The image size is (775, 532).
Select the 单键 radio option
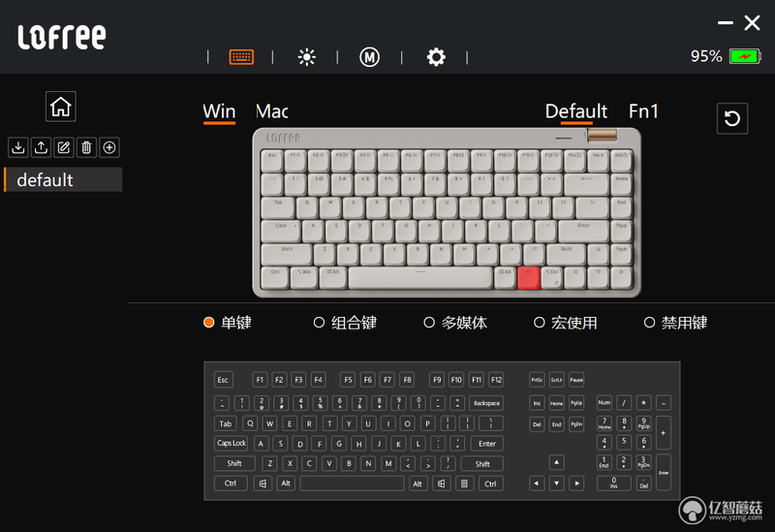tap(228, 323)
